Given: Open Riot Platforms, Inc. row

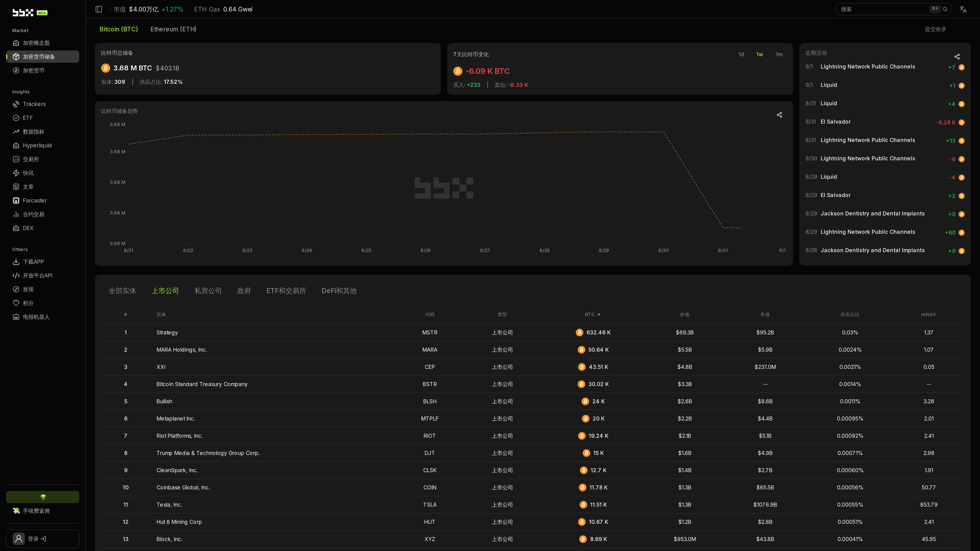Looking at the screenshot, I should [x=533, y=436].
